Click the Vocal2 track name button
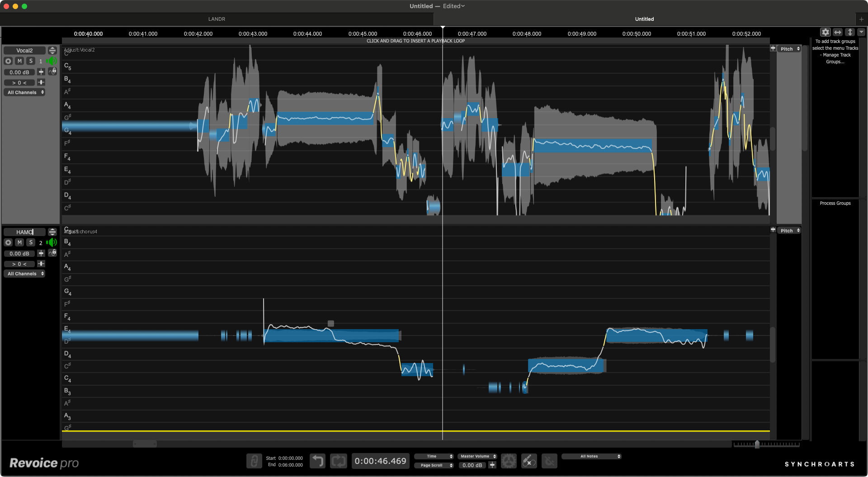The height and width of the screenshot is (477, 868). click(x=24, y=50)
